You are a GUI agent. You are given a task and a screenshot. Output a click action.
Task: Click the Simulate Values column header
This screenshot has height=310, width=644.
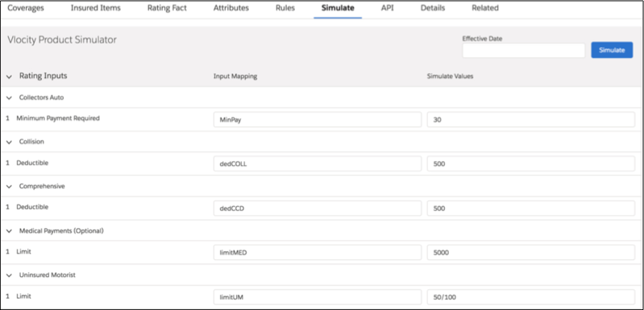450,76
